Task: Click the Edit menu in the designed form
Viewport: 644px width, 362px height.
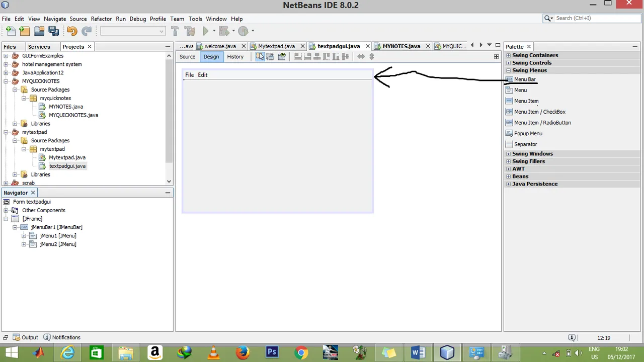Action: click(x=202, y=75)
